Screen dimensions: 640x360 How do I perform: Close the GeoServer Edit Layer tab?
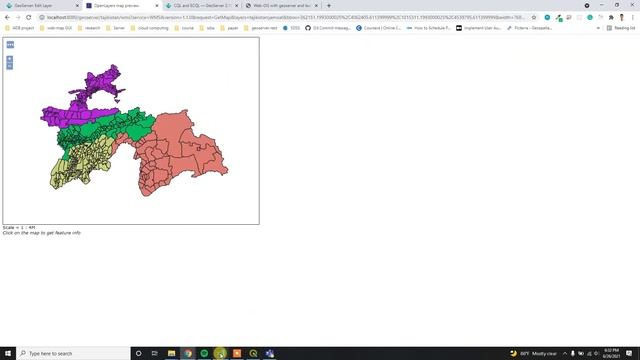[78, 6]
